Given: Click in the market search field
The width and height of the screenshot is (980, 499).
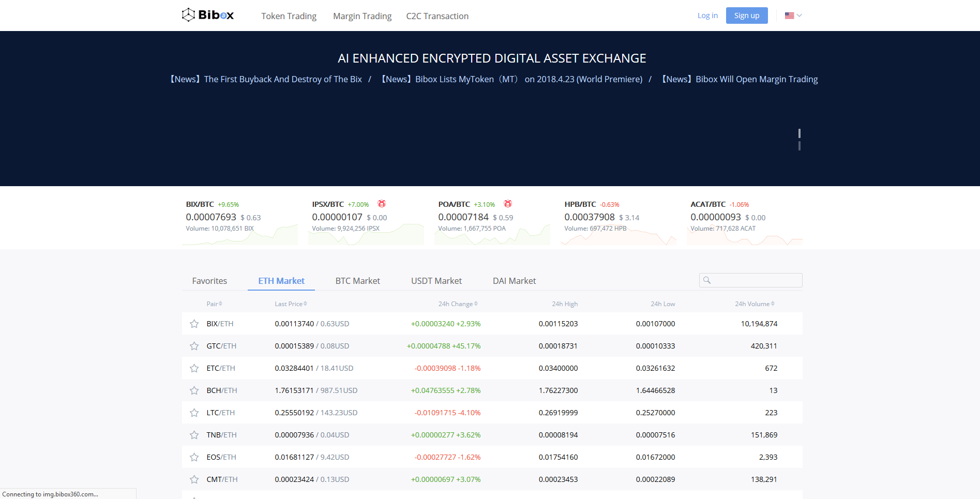Looking at the screenshot, I should pyautogui.click(x=751, y=280).
